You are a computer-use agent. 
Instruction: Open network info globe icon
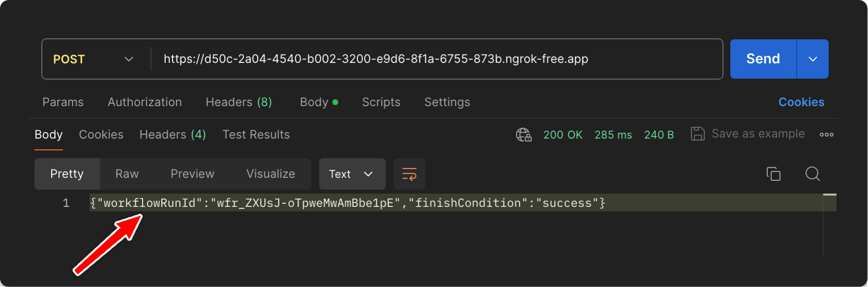524,135
